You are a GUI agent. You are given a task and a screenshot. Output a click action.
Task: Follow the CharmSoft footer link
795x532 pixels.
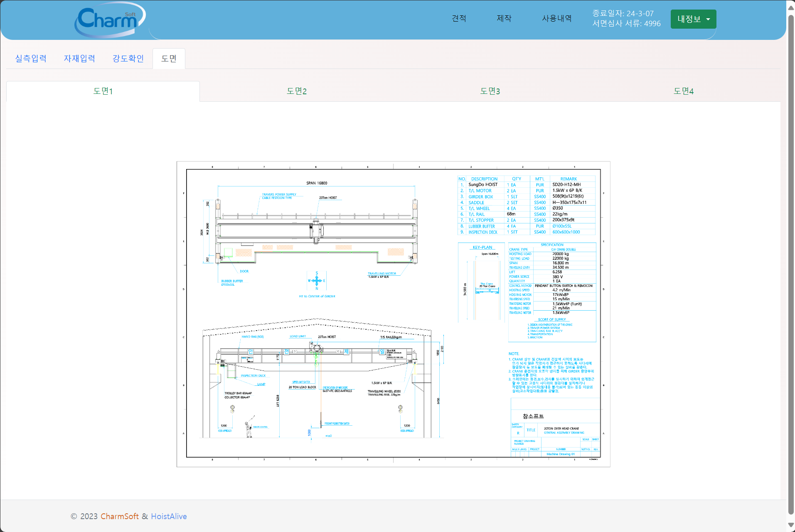[120, 516]
